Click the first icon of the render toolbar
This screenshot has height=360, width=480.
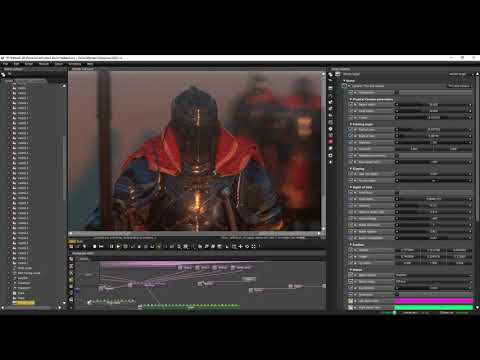point(71,246)
